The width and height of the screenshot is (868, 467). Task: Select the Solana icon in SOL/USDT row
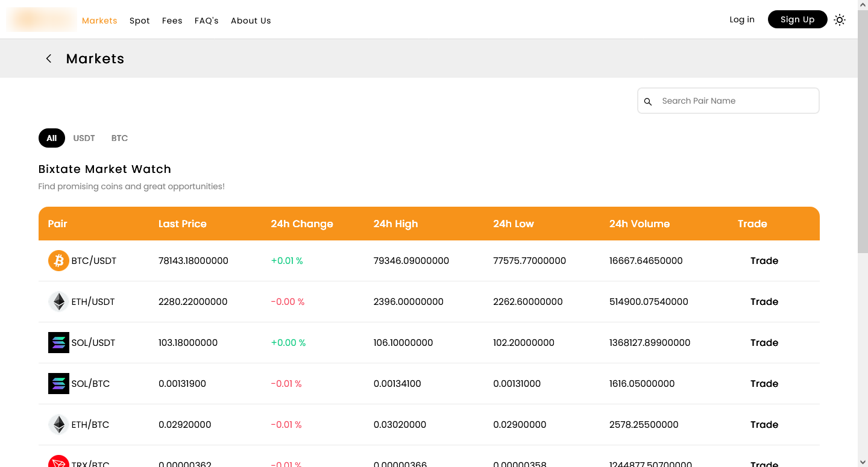pyautogui.click(x=58, y=342)
